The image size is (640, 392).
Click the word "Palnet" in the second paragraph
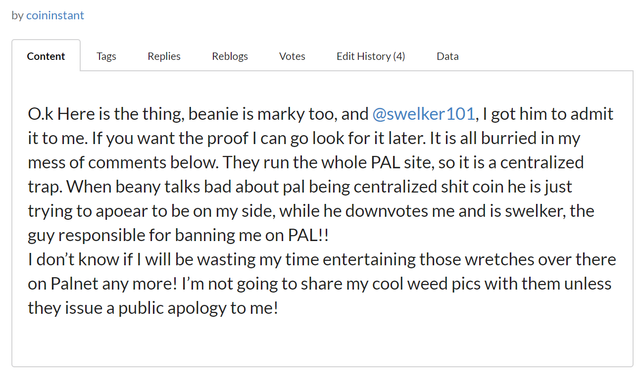(x=75, y=284)
